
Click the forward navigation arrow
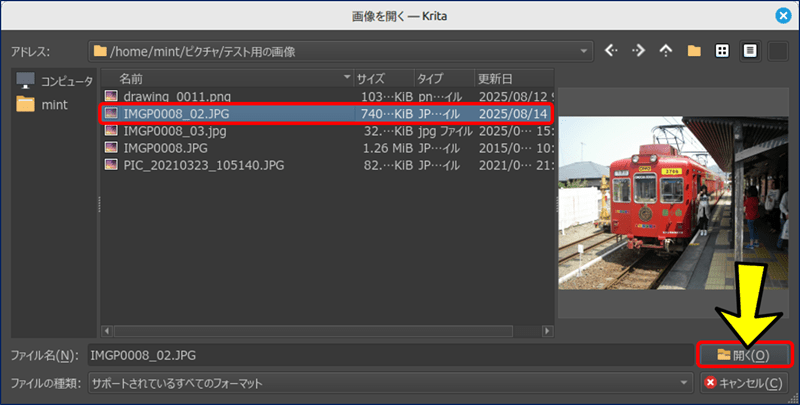638,50
